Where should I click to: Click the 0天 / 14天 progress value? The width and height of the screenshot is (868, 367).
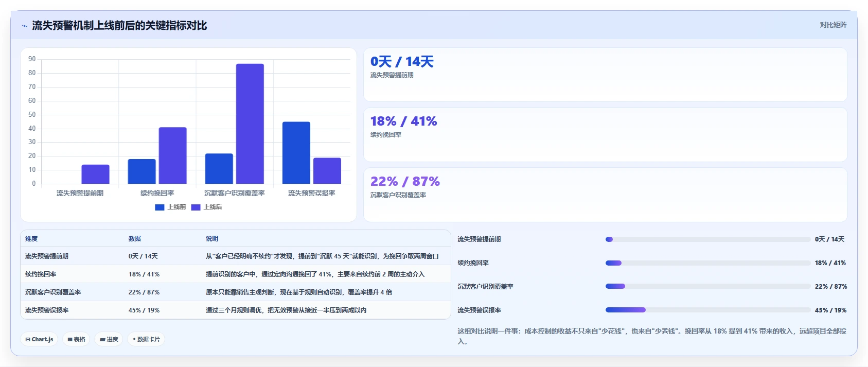829,239
